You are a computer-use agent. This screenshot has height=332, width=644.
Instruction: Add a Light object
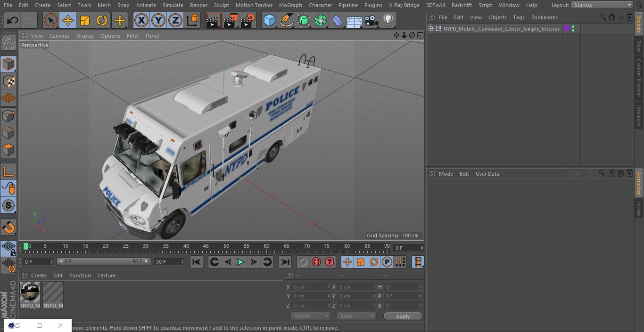[388, 20]
